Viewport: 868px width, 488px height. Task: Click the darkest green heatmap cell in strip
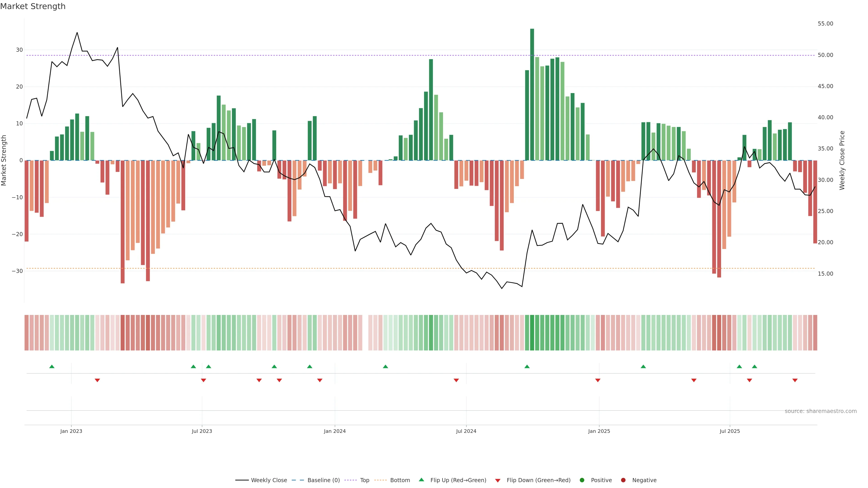(532, 333)
